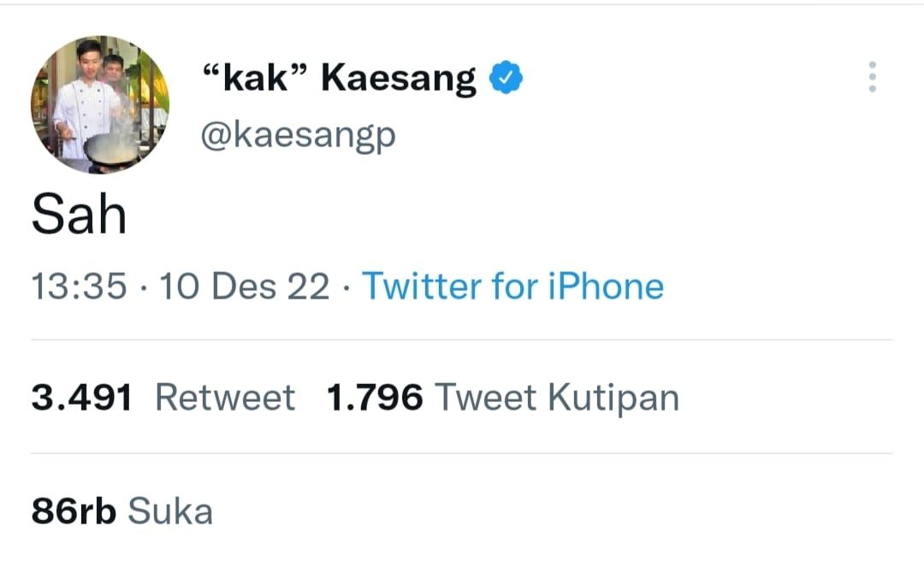View the 86rb Suka likes list
The height and width of the screenshot is (561, 924).
(120, 510)
